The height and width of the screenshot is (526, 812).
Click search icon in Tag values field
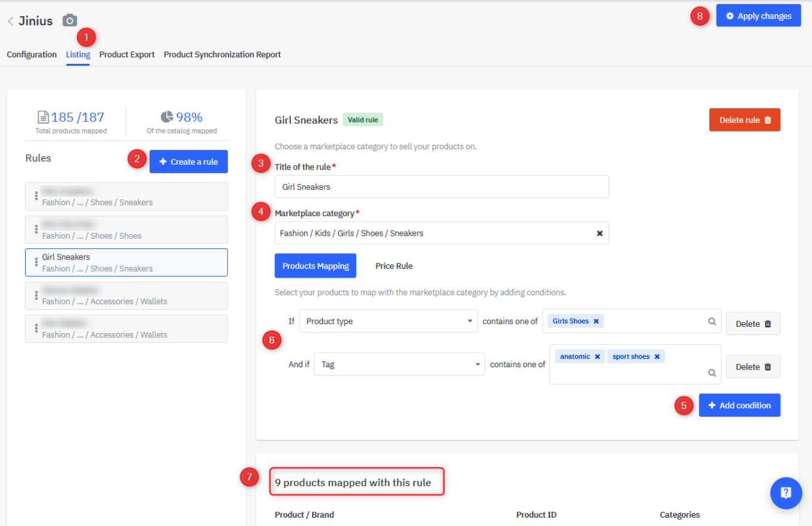pos(712,373)
